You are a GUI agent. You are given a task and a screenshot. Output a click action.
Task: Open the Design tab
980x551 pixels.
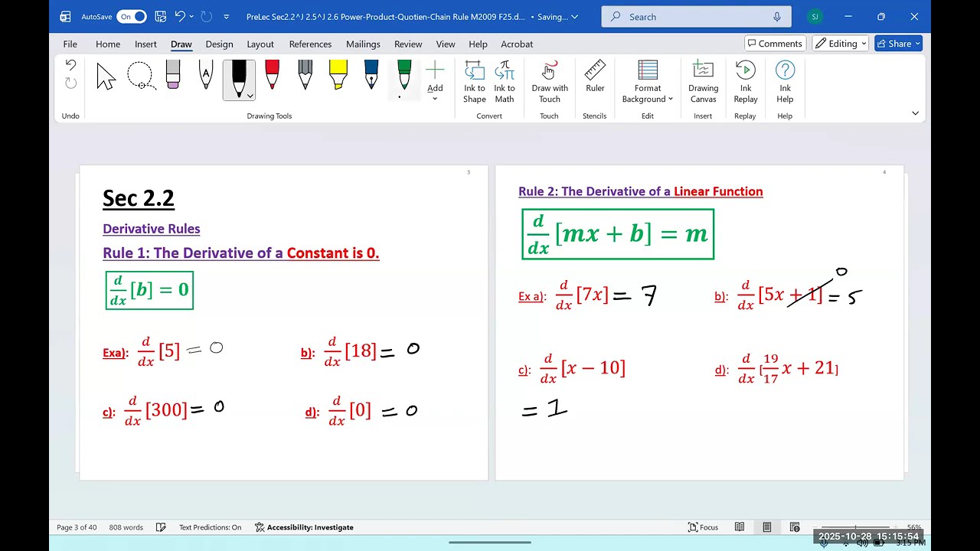pyautogui.click(x=219, y=44)
